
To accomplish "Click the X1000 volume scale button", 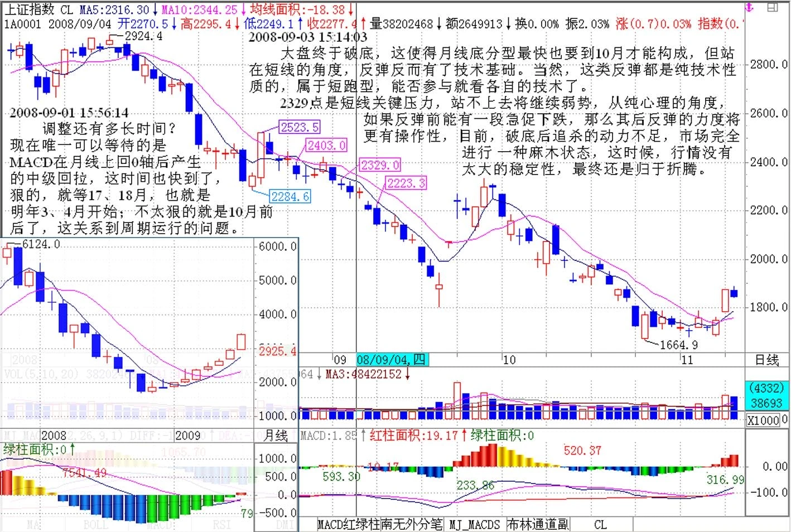I will coord(763,420).
